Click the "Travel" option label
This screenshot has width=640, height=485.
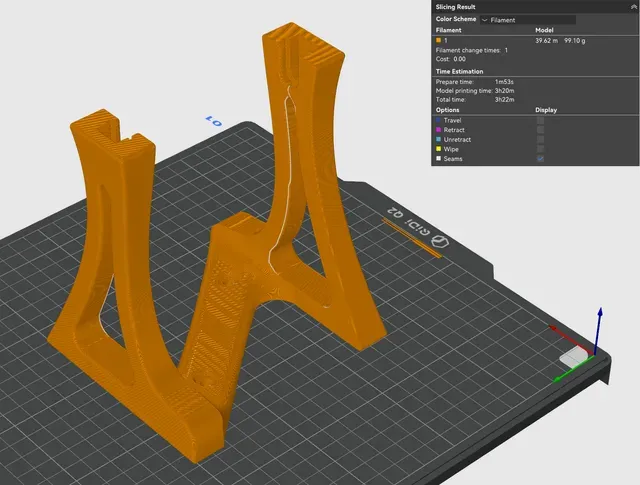tap(452, 120)
